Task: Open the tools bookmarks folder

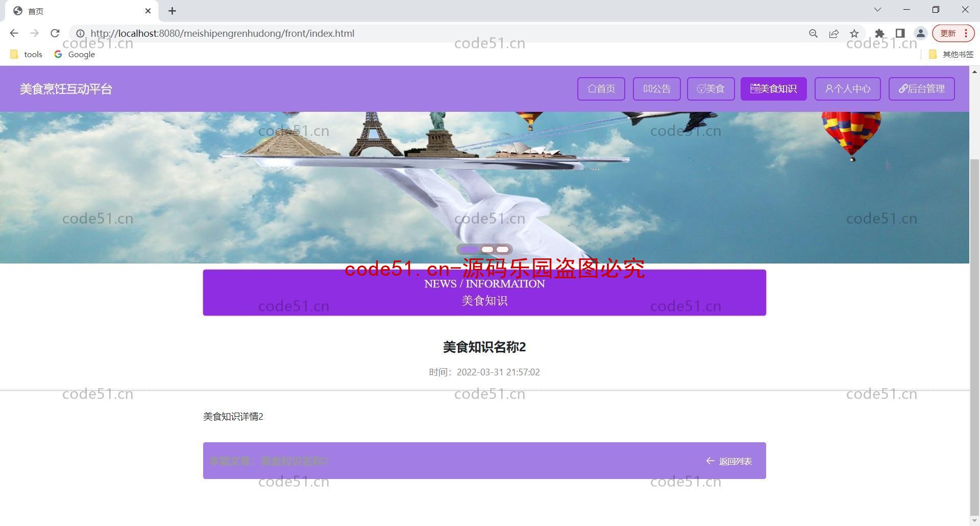Action: coord(27,54)
